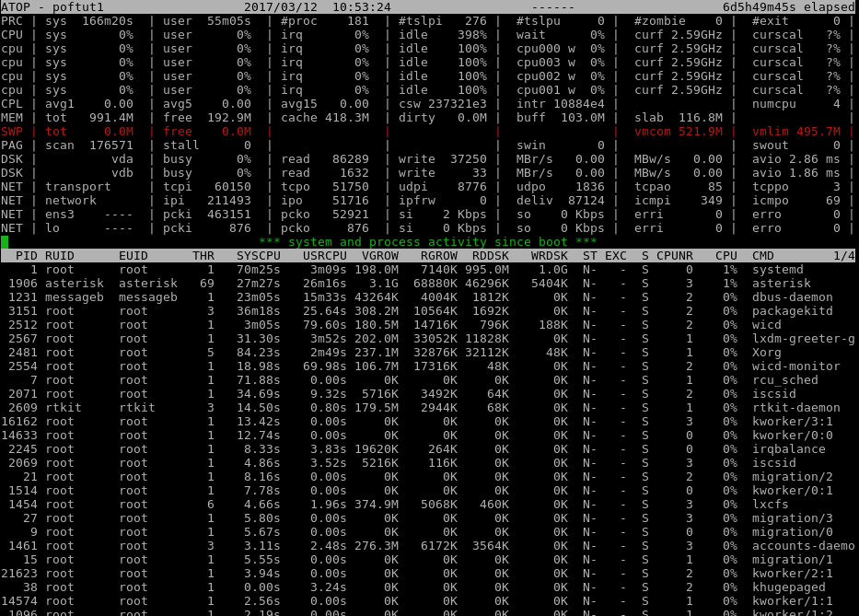Click the thread count 69 for asterisk
This screenshot has width=859, height=616.
(x=207, y=284)
